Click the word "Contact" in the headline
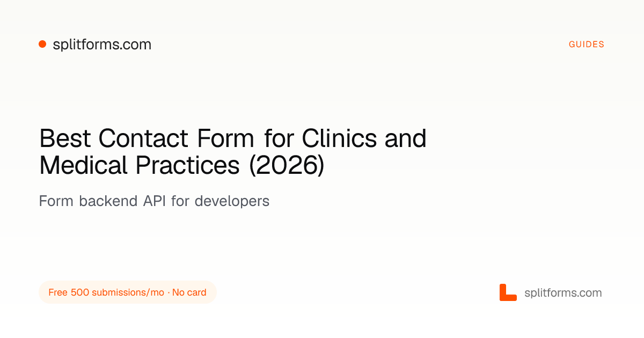The height and width of the screenshot is (338, 644). (143, 139)
